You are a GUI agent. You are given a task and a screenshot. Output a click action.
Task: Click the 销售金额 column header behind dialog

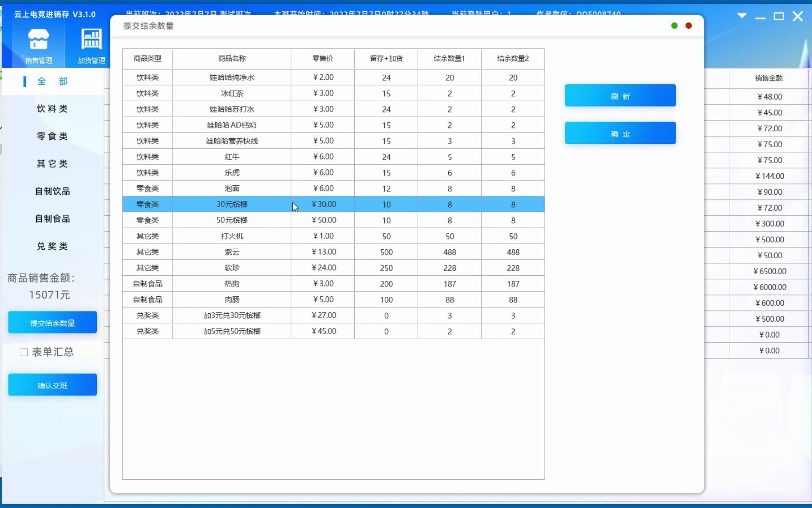pos(769,78)
